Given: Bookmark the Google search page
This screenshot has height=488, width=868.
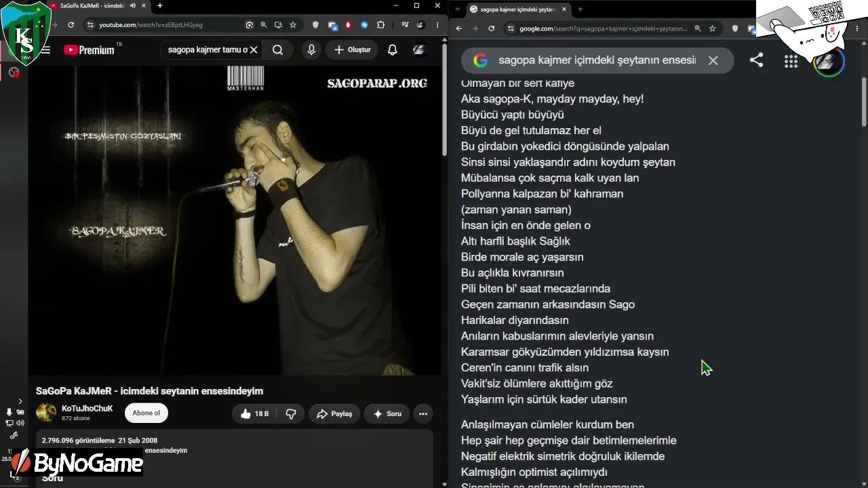Looking at the screenshot, I should point(713,28).
